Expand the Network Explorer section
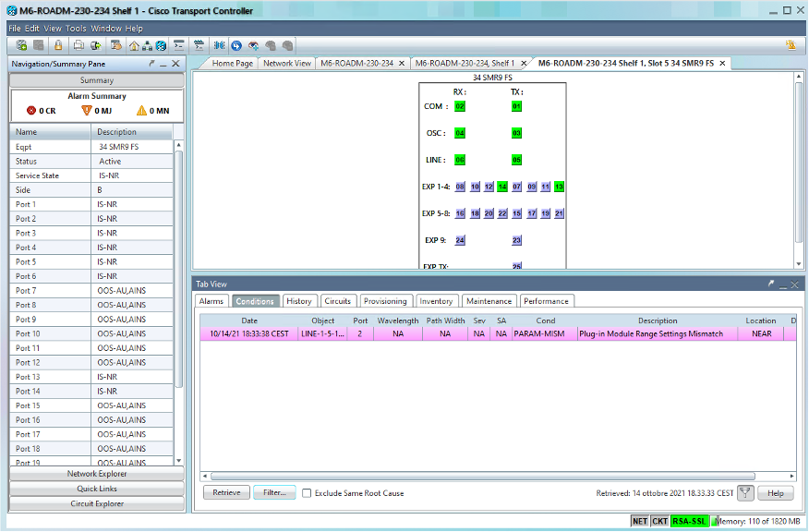 tap(97, 474)
